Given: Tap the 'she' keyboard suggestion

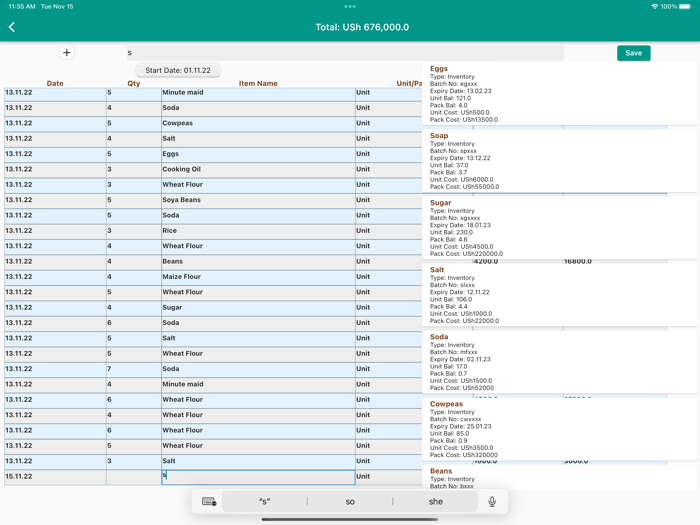Looking at the screenshot, I should pos(436,501).
